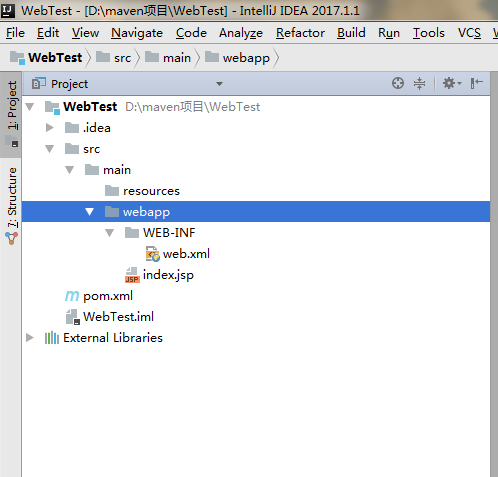Click the IntelliJ IDEA logo in title bar
The width and height of the screenshot is (498, 477).
tap(8, 10)
